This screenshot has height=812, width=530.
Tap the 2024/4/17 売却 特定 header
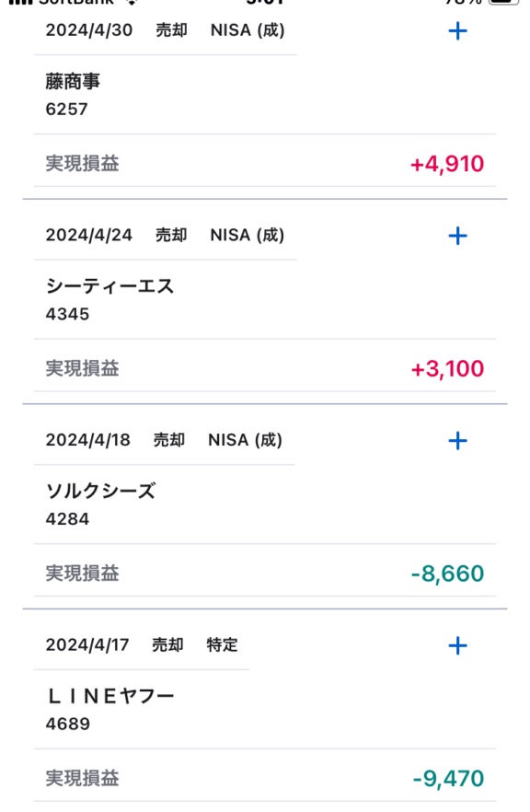pos(142,645)
